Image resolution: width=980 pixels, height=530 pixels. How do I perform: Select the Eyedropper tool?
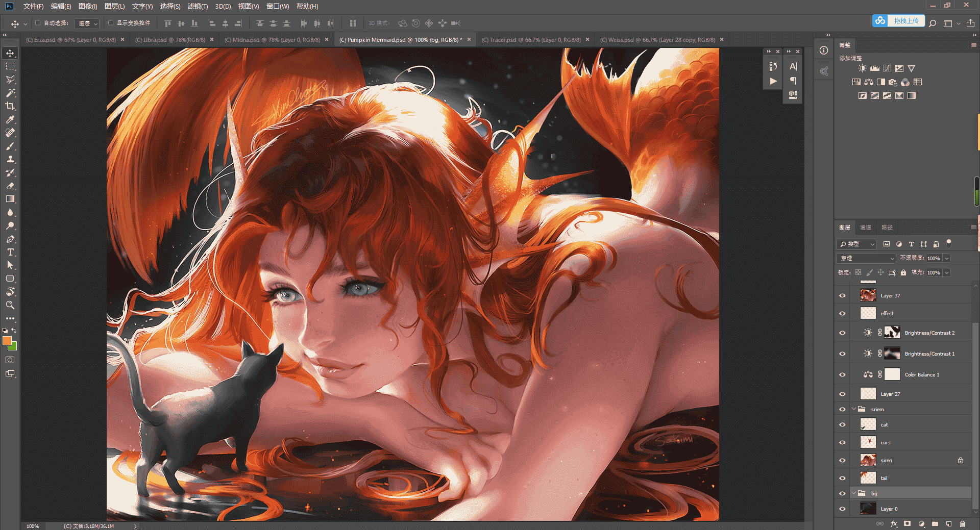(x=10, y=119)
